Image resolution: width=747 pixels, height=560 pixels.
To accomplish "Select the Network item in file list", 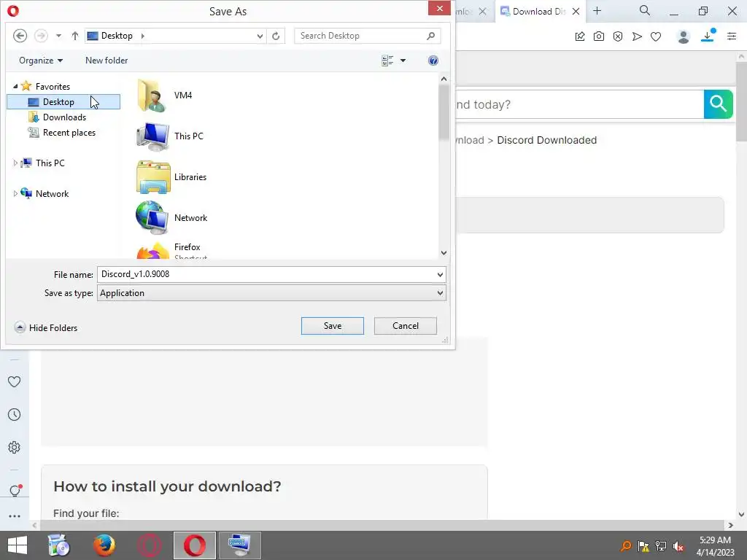I will 171,217.
